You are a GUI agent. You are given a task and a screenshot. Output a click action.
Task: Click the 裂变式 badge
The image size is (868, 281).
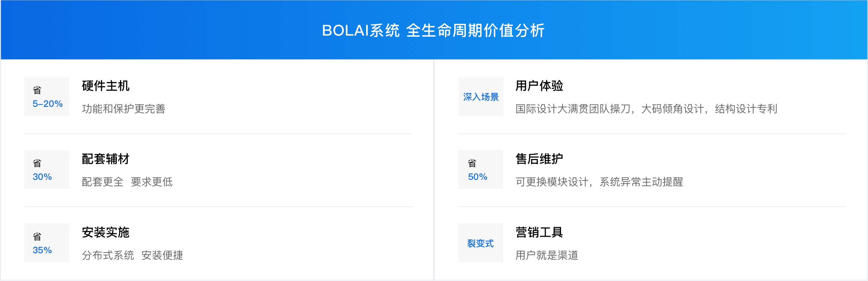click(x=481, y=243)
